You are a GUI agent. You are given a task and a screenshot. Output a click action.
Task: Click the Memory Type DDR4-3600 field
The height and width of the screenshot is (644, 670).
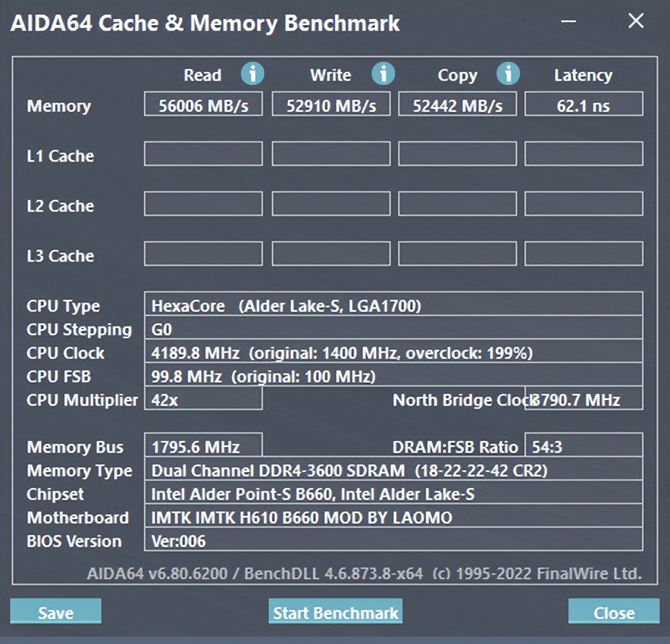(393, 470)
